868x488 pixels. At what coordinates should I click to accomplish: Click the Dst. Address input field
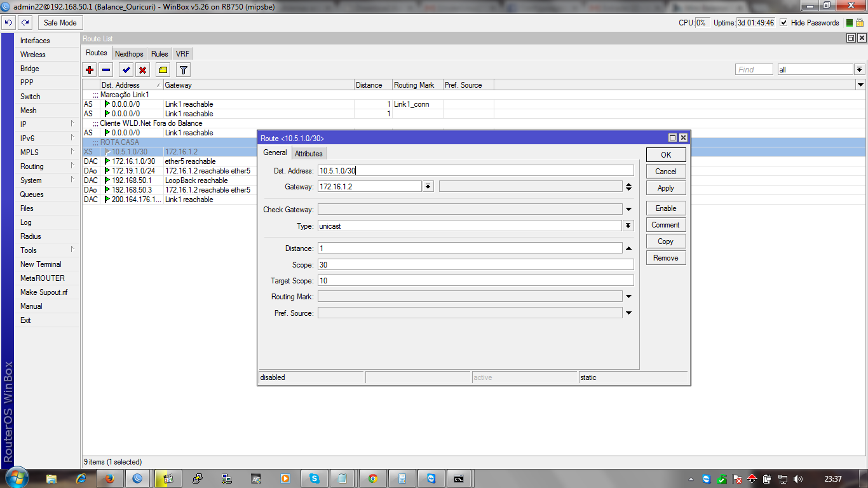click(x=475, y=170)
